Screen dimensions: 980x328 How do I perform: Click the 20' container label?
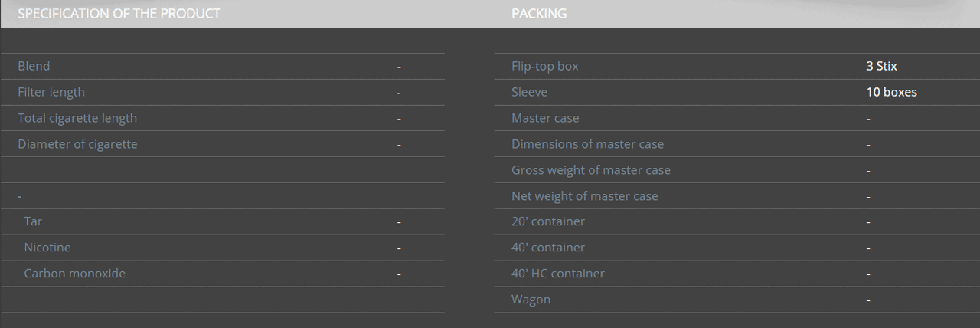tap(548, 221)
